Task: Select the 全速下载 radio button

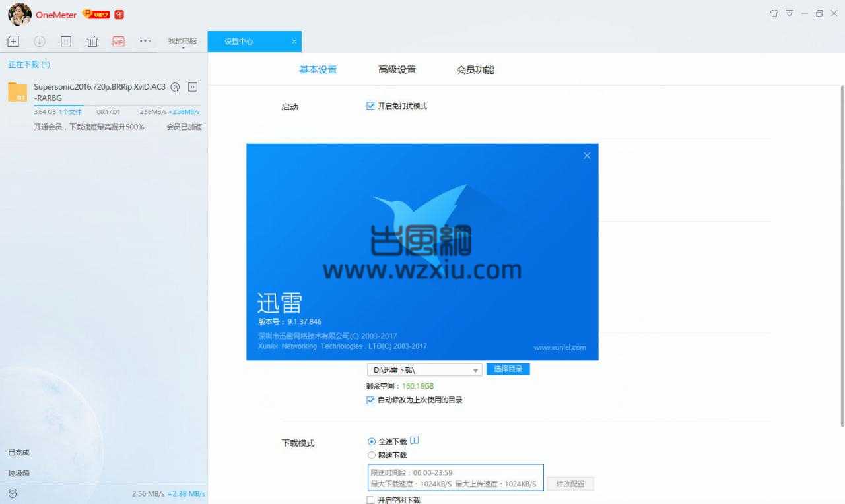Action: 372,441
